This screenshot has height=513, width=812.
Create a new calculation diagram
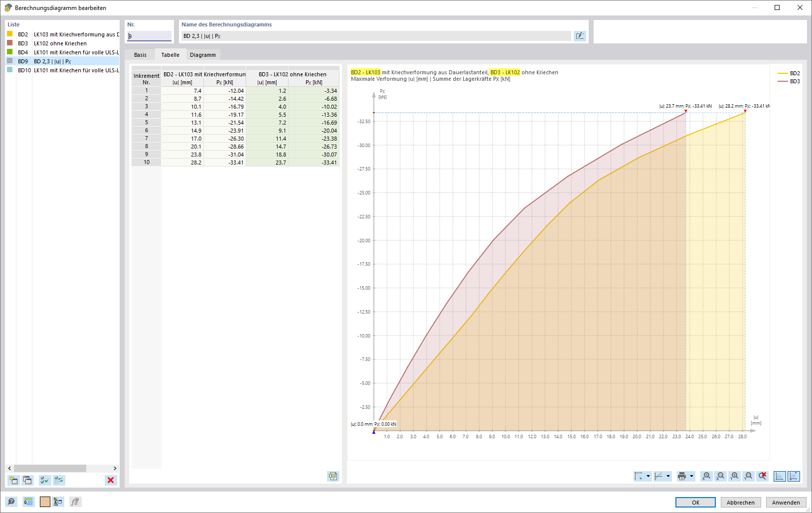pyautogui.click(x=13, y=480)
